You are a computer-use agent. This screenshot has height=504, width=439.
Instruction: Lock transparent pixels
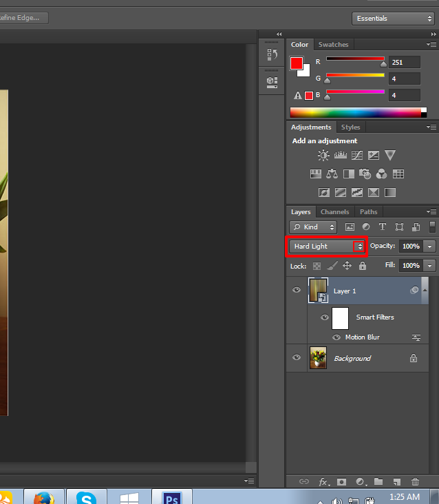click(317, 266)
